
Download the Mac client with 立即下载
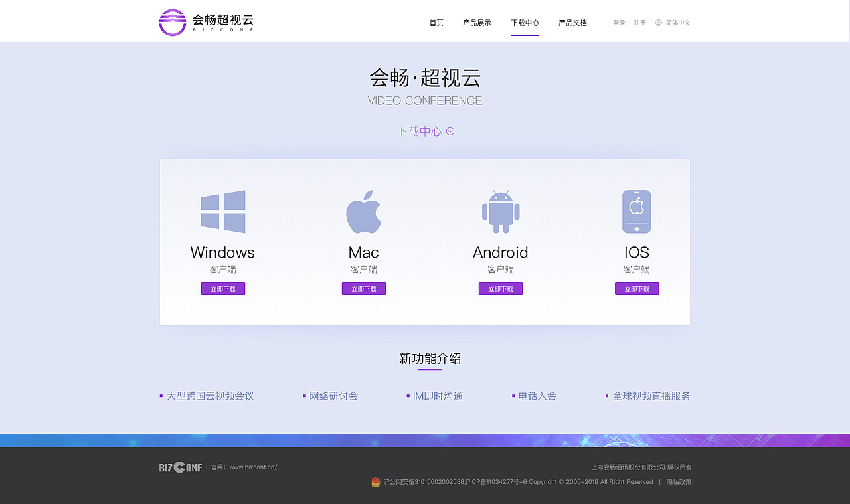tap(364, 289)
